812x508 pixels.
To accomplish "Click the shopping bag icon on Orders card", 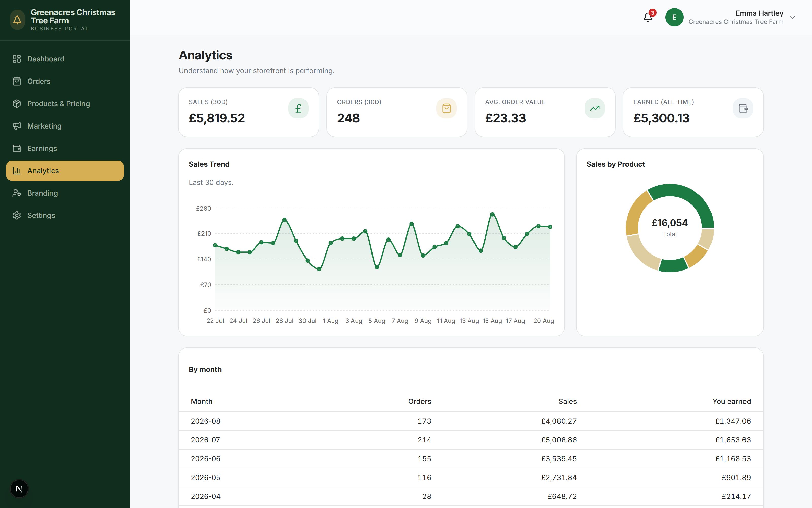I will point(447,108).
